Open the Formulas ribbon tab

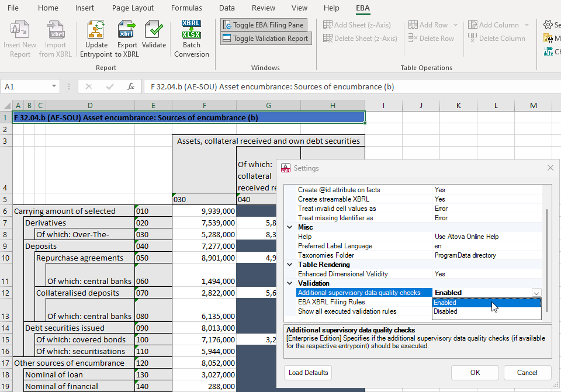pyautogui.click(x=186, y=8)
